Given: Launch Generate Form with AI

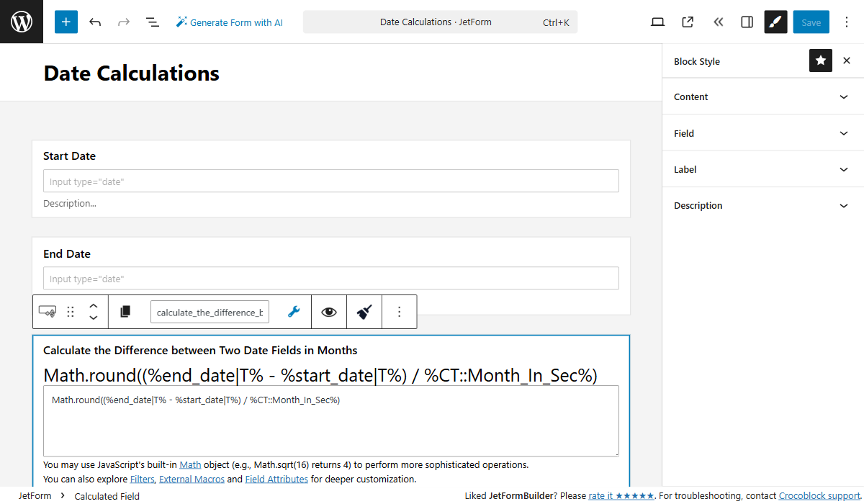Looking at the screenshot, I should point(229,22).
